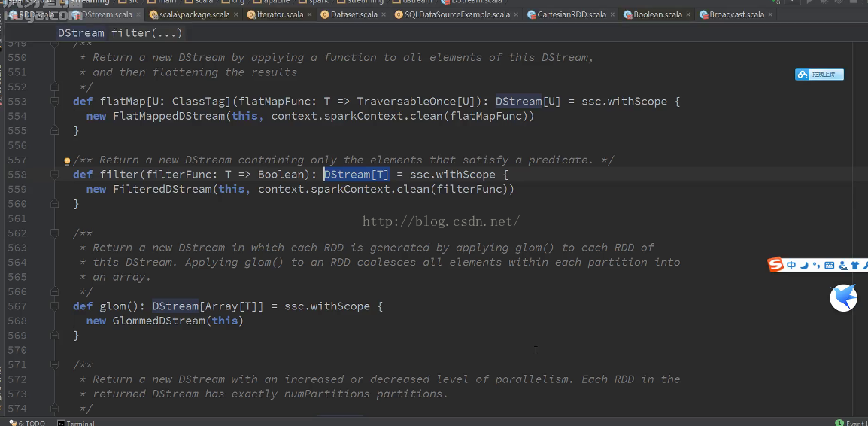868x426 pixels.
Task: Click the Boolean.scala tab file icon
Action: [628, 15]
